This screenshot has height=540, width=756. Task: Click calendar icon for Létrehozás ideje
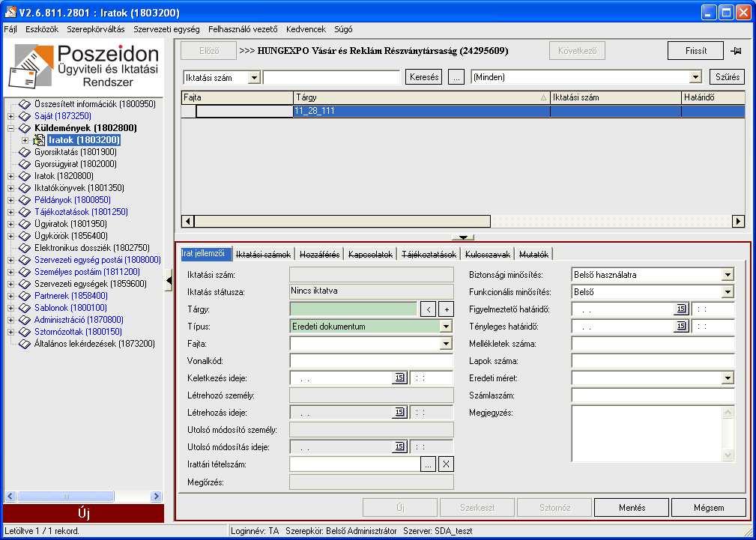399,412
